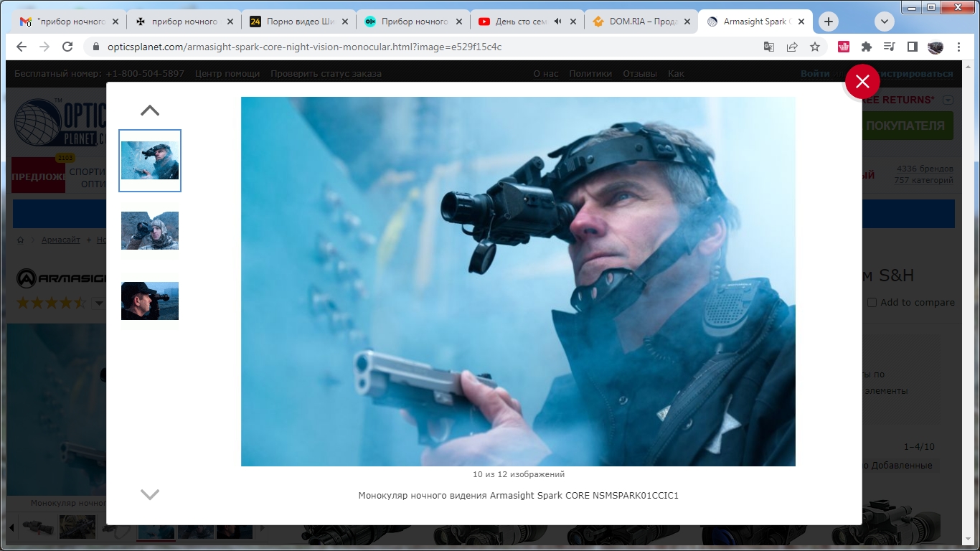
Task: Click the Armasight brand logo
Action: click(62, 278)
